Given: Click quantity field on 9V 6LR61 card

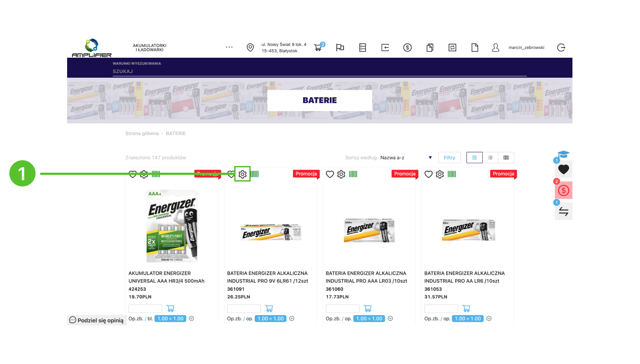Looking at the screenshot, I should pyautogui.click(x=244, y=309).
